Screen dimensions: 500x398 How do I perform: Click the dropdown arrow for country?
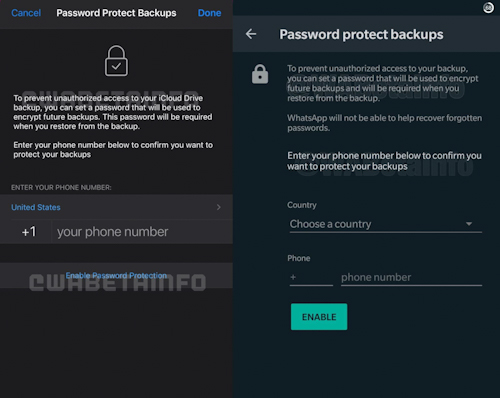(x=469, y=224)
